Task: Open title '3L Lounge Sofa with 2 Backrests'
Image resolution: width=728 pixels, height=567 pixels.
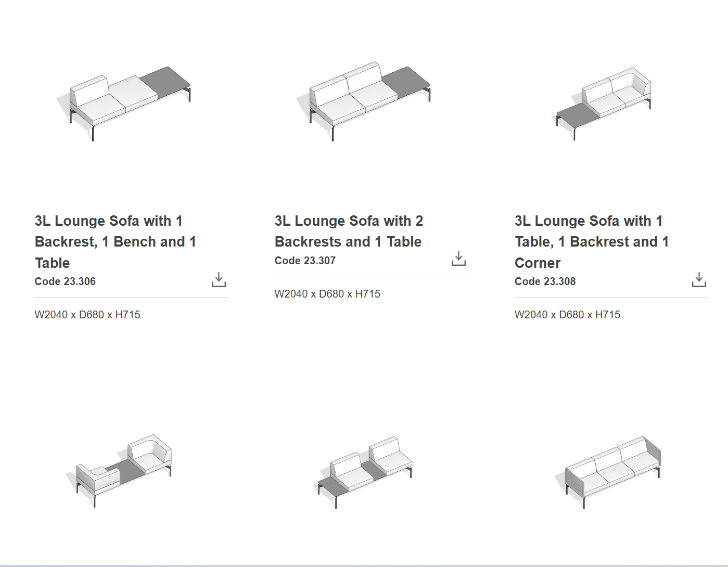Action: 348,231
